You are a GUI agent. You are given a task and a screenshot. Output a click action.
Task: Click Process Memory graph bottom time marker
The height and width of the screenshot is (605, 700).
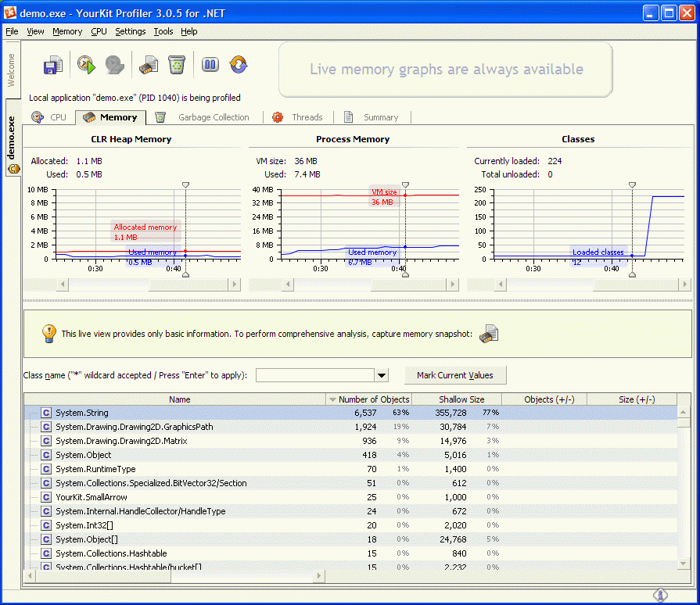click(405, 274)
